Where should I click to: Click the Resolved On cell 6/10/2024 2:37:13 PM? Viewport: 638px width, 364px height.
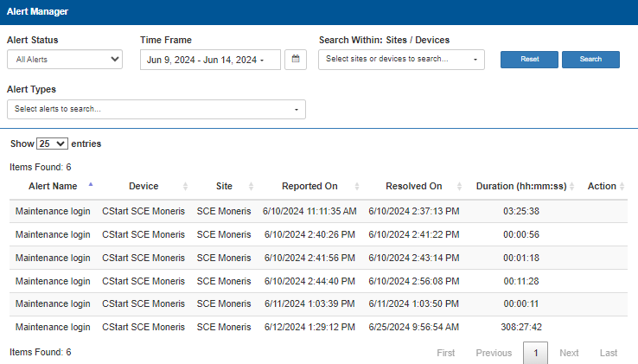click(414, 211)
